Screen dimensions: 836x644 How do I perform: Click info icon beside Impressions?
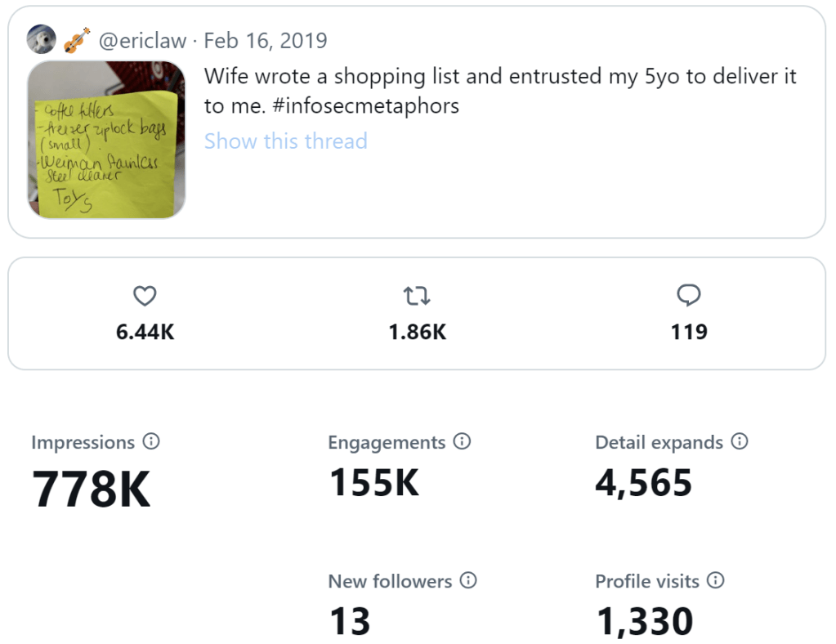(151, 442)
